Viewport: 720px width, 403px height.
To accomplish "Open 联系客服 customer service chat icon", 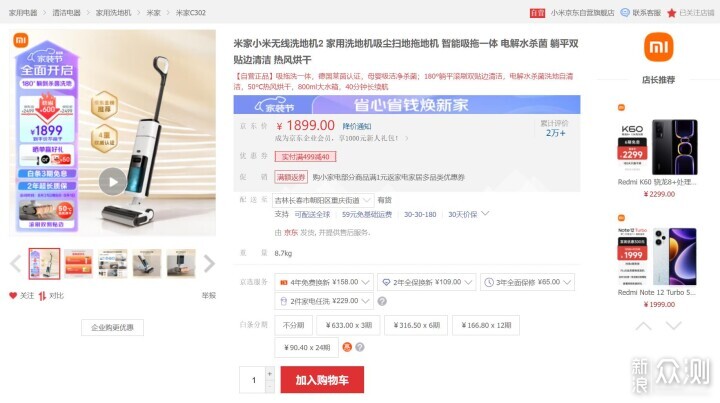I will (x=624, y=12).
